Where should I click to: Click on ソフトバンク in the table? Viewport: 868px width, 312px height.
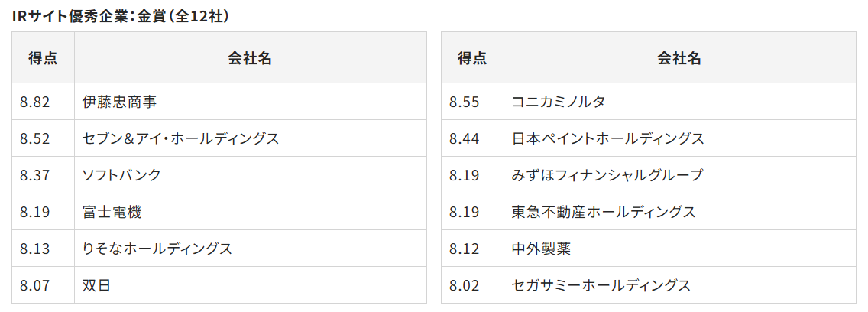tap(121, 175)
